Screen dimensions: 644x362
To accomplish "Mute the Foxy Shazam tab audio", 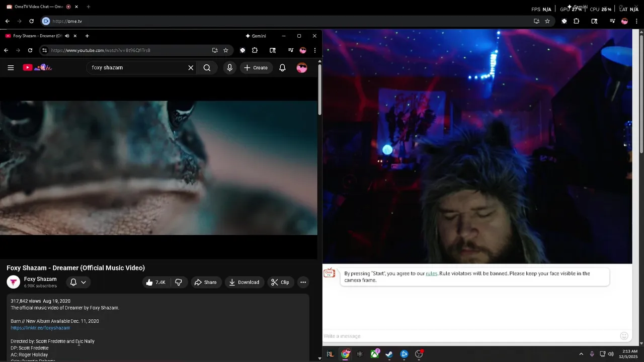I will pyautogui.click(x=67, y=36).
